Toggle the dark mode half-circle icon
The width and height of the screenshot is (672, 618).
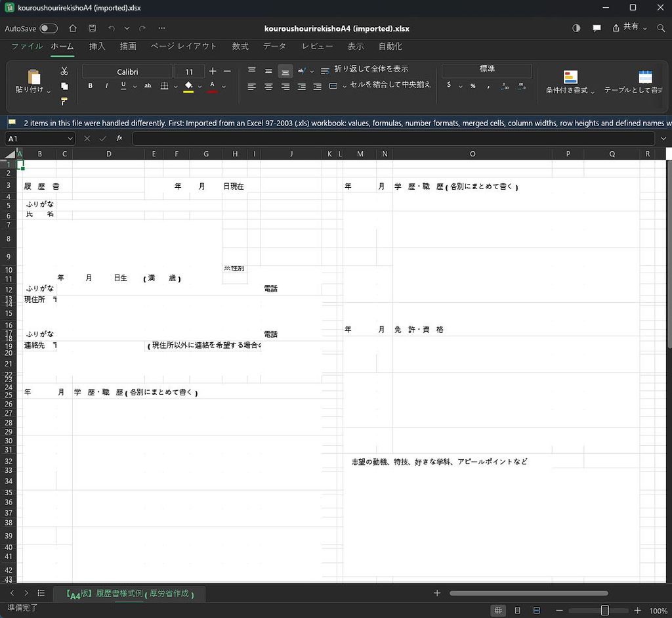(x=576, y=28)
